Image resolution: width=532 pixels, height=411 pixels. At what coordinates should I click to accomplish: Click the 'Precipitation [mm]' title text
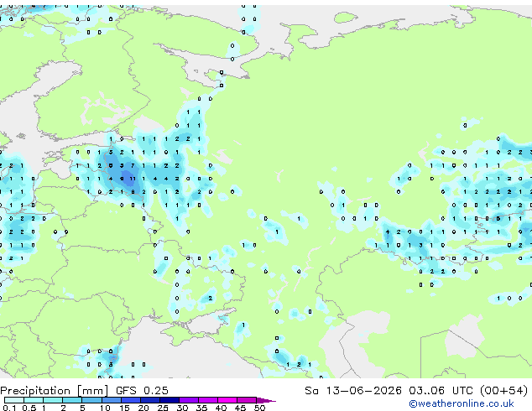[x=54, y=391]
